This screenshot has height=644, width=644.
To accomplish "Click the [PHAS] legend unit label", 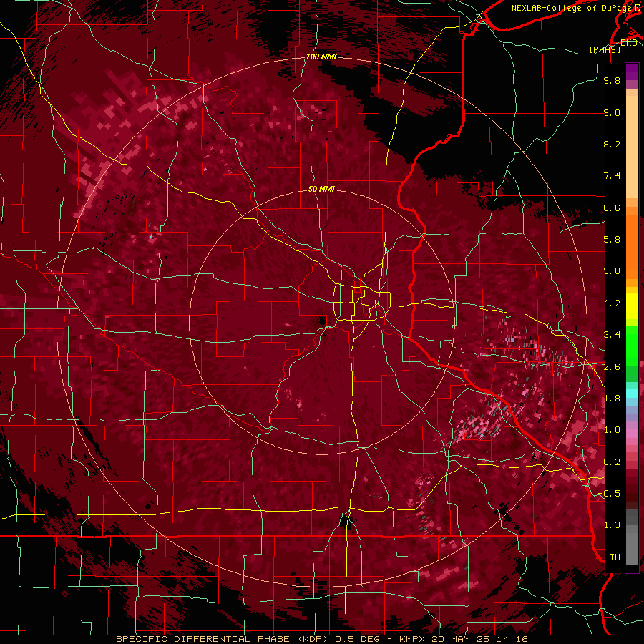I will pyautogui.click(x=605, y=49).
